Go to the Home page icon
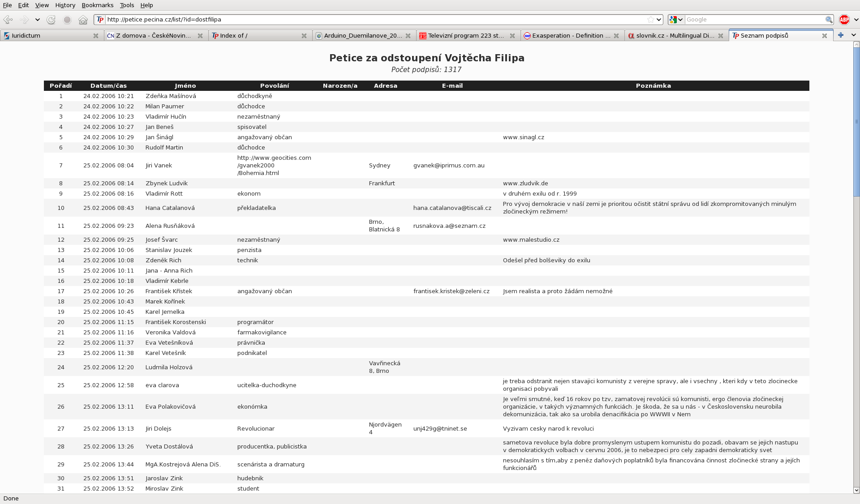 click(83, 20)
